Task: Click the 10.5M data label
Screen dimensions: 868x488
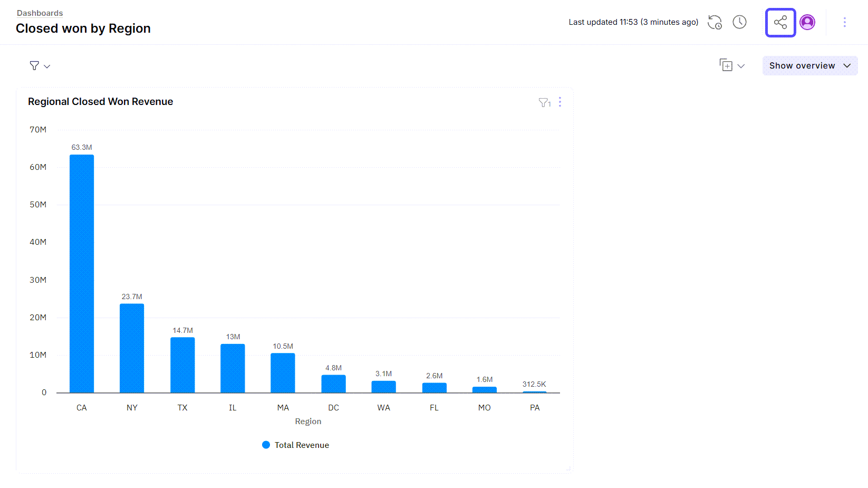Action: [x=283, y=346]
